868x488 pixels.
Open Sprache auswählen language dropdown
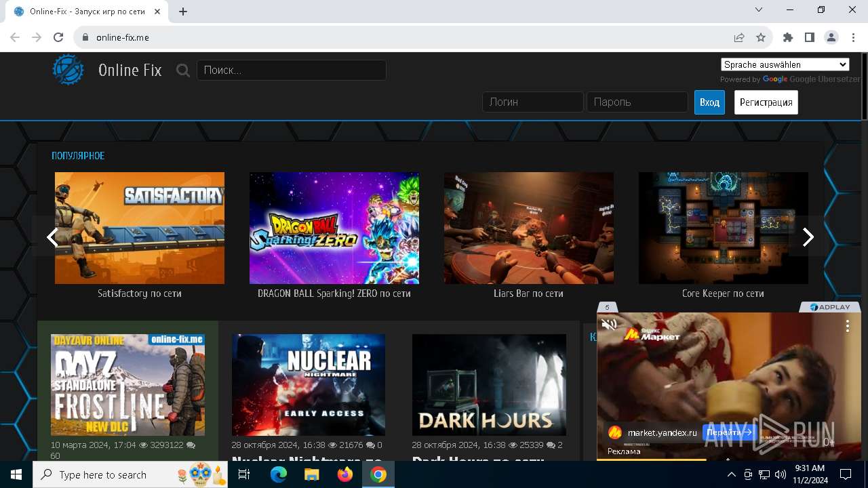coord(785,64)
